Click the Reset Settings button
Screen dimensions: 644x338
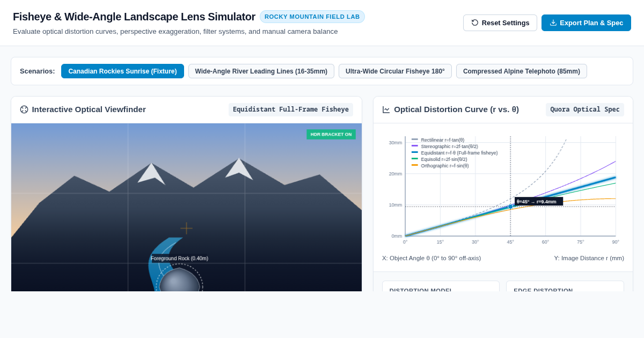pyautogui.click(x=500, y=23)
